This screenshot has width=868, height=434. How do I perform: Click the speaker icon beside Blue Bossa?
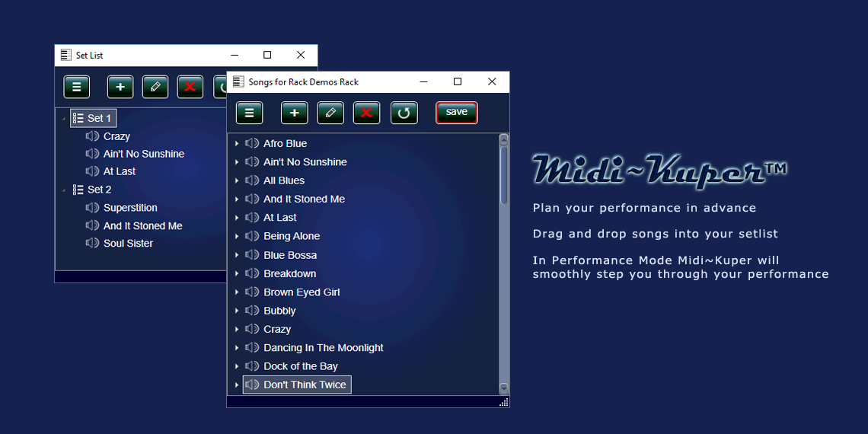pos(252,254)
